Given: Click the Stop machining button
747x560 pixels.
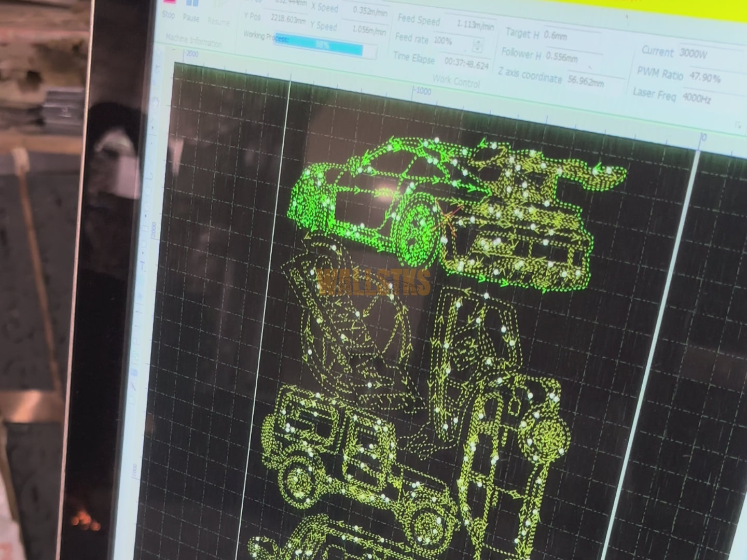Looking at the screenshot, I should [x=168, y=10].
